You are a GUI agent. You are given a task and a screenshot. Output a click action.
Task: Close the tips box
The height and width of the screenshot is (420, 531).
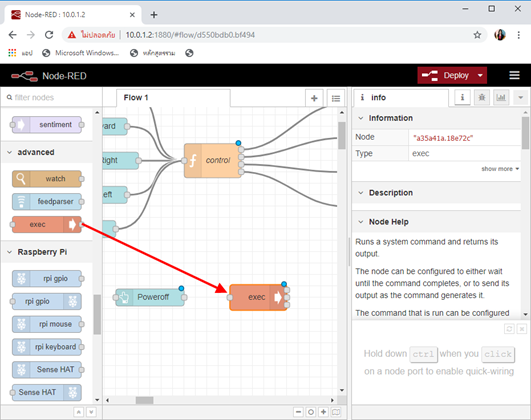click(x=522, y=329)
